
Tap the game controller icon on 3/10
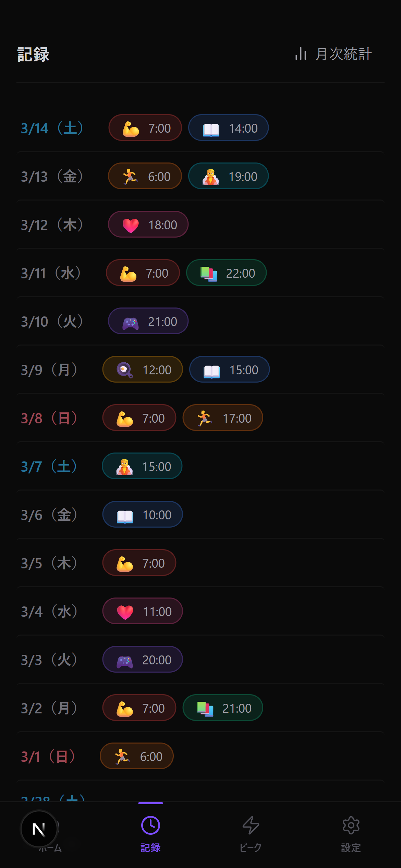pyautogui.click(x=131, y=322)
